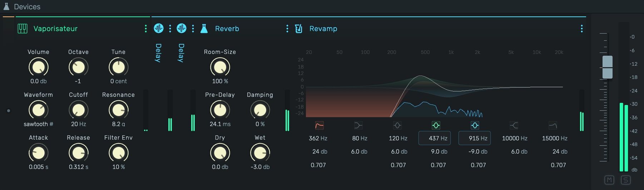Click the Vaporisateur keyboard icon
This screenshot has width=644, height=190.
point(23,29)
